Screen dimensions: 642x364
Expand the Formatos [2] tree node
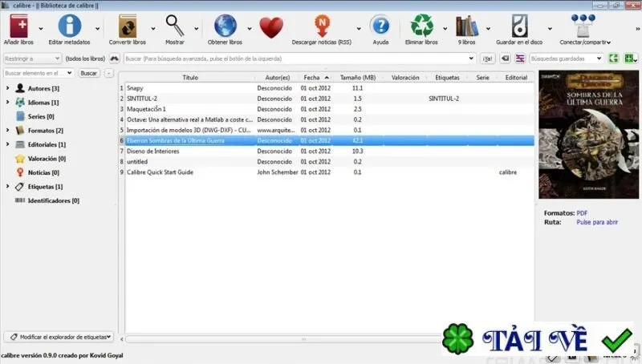7,130
